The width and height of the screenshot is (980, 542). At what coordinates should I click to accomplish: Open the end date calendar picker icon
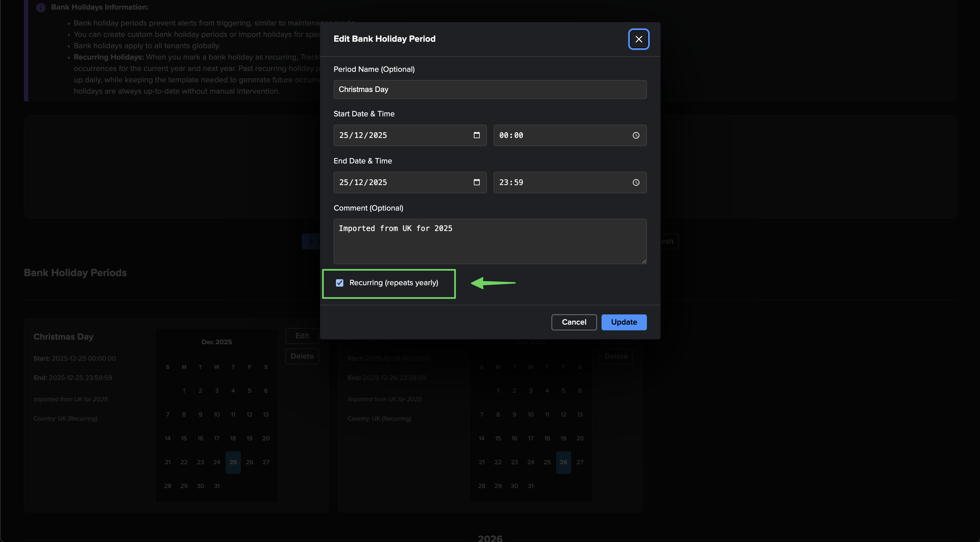coord(476,182)
